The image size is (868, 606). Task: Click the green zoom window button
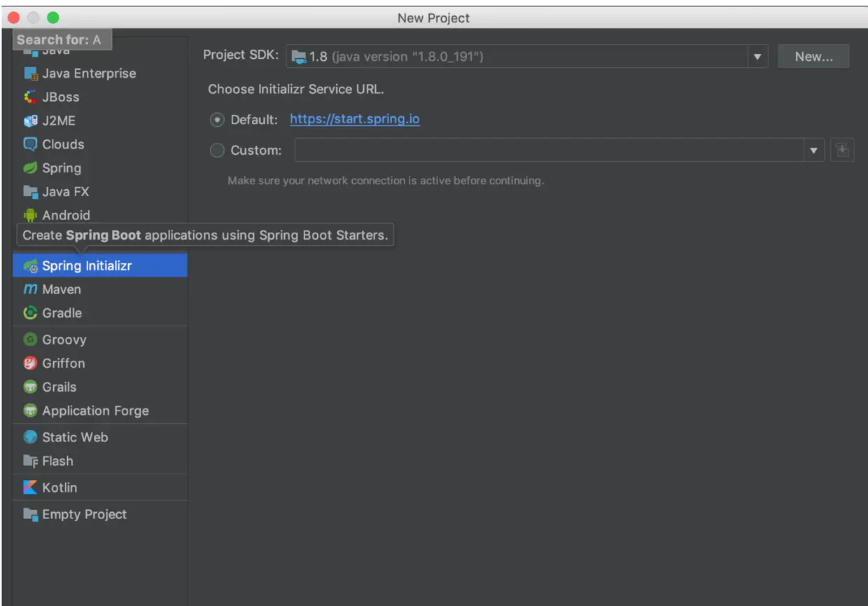53,18
